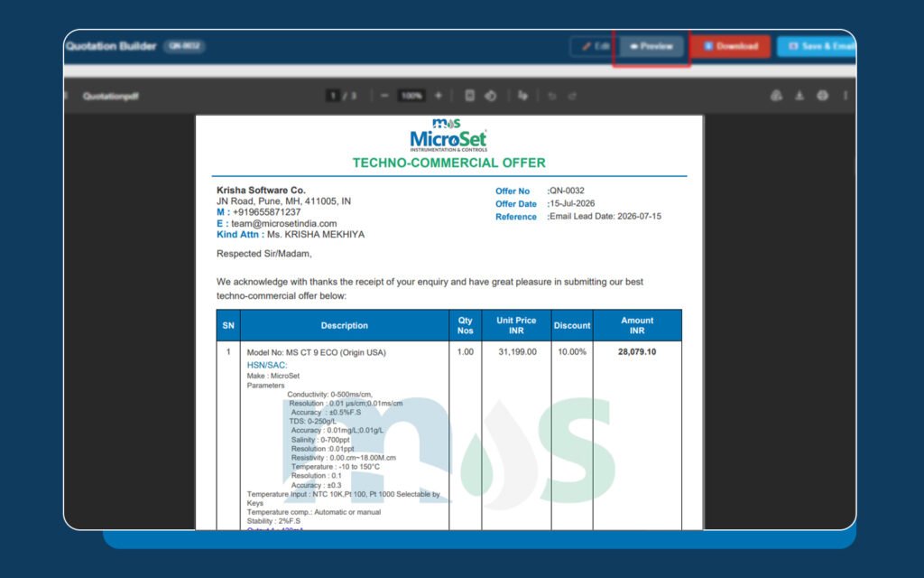Open PDF viewer more options menu
924x578 pixels.
(x=845, y=96)
